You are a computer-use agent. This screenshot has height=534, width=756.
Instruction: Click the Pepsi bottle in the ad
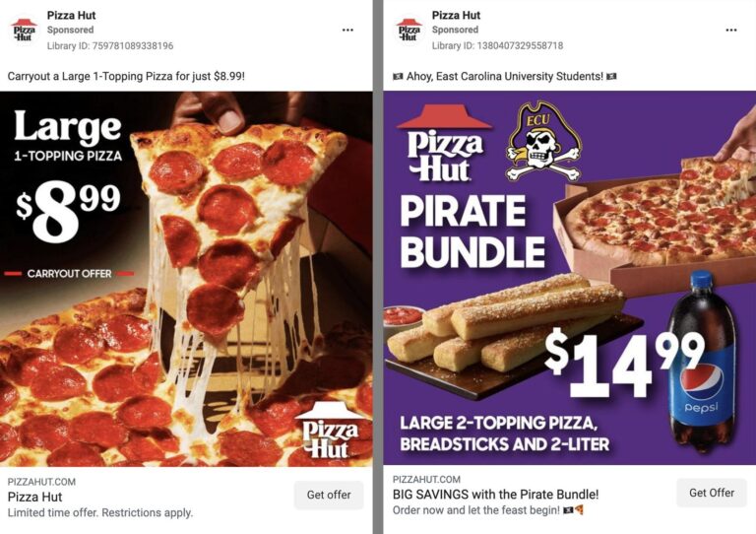704,362
